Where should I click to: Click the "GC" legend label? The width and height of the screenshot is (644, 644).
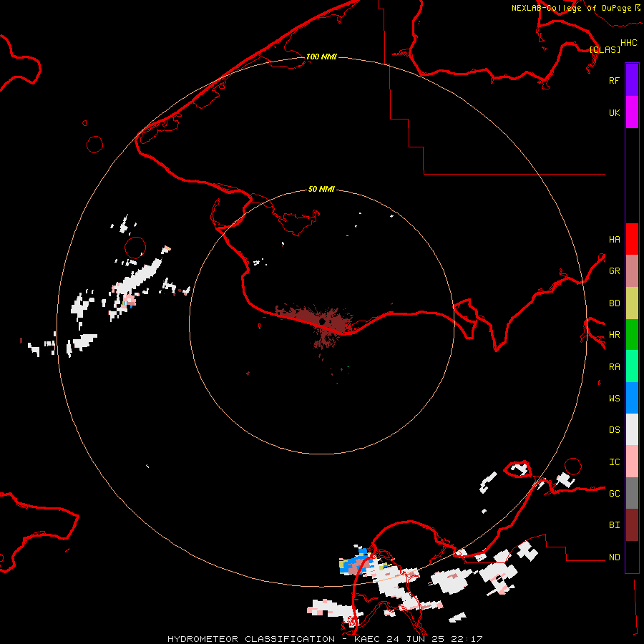pyautogui.click(x=614, y=494)
